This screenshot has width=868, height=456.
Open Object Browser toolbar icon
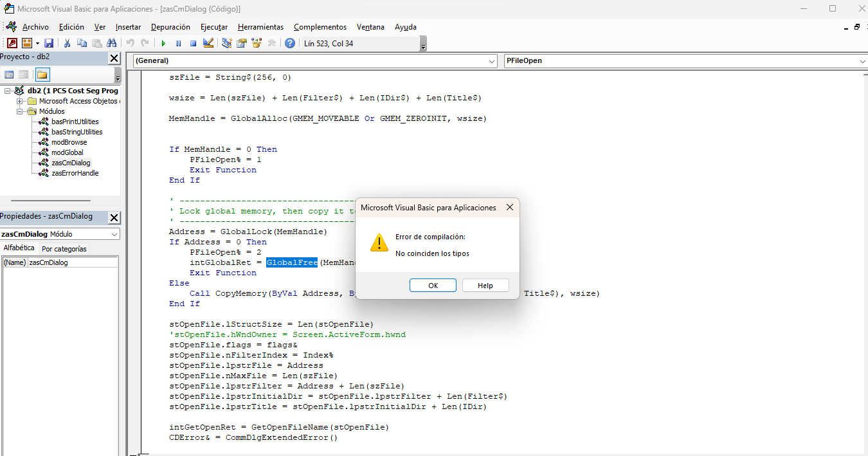click(257, 43)
